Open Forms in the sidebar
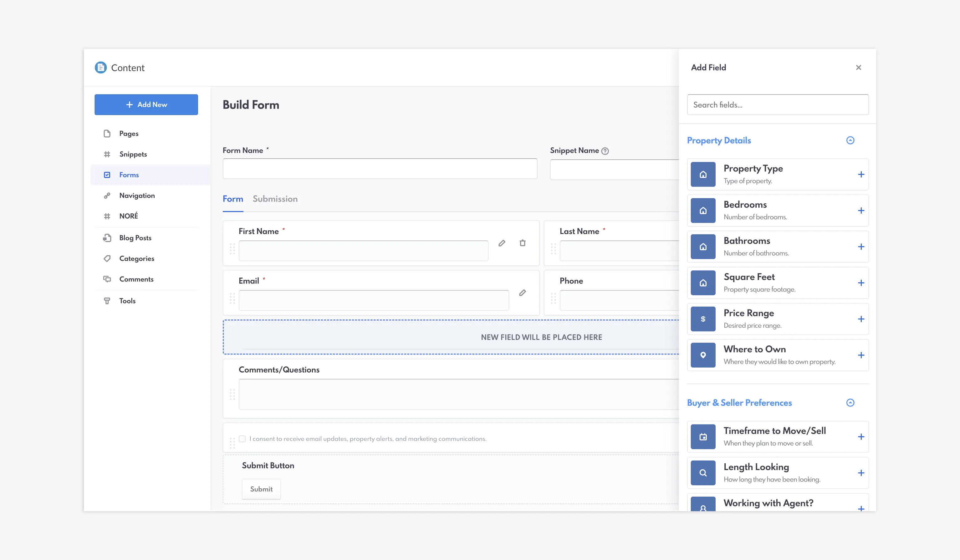The width and height of the screenshot is (960, 560). tap(150, 175)
